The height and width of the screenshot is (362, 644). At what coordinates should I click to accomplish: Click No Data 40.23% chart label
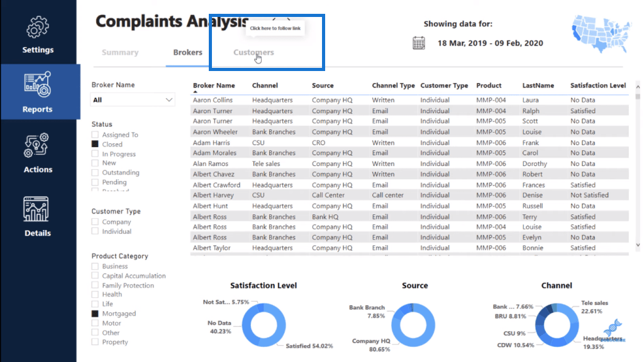(219, 327)
